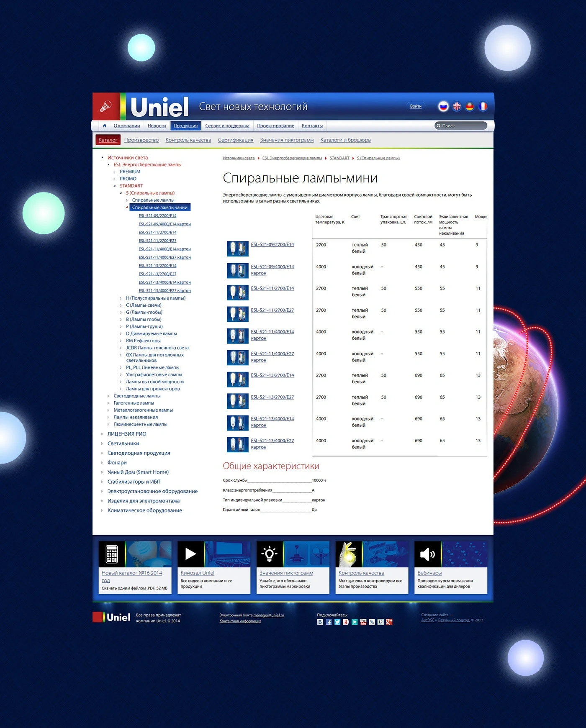Switch to the 'Сертификация' submenu tab
The image size is (586, 728).
pos(236,140)
